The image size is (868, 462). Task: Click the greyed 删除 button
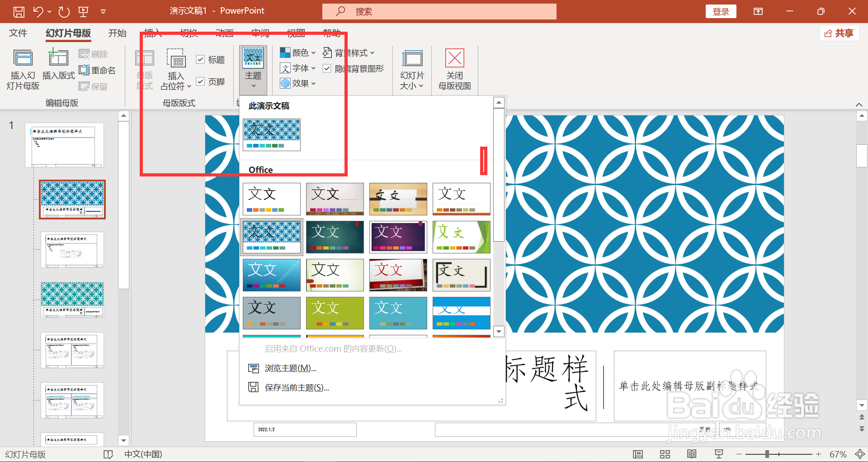point(93,54)
